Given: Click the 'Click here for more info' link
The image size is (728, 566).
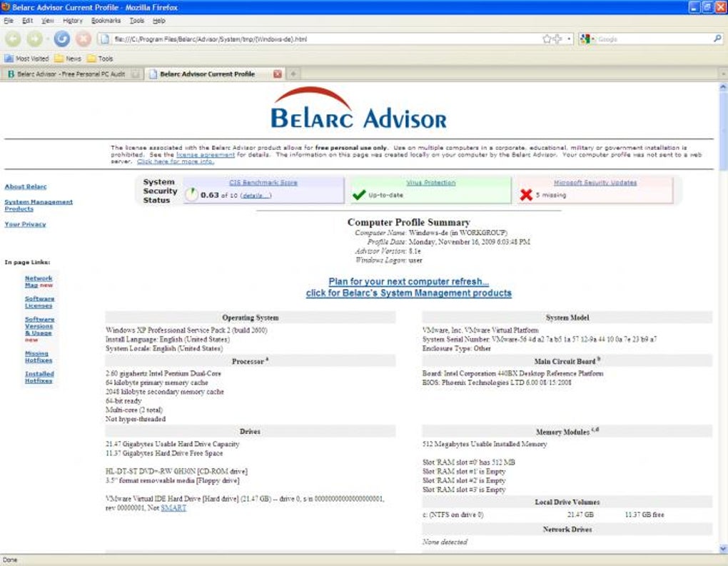Looking at the screenshot, I should click(x=176, y=161).
